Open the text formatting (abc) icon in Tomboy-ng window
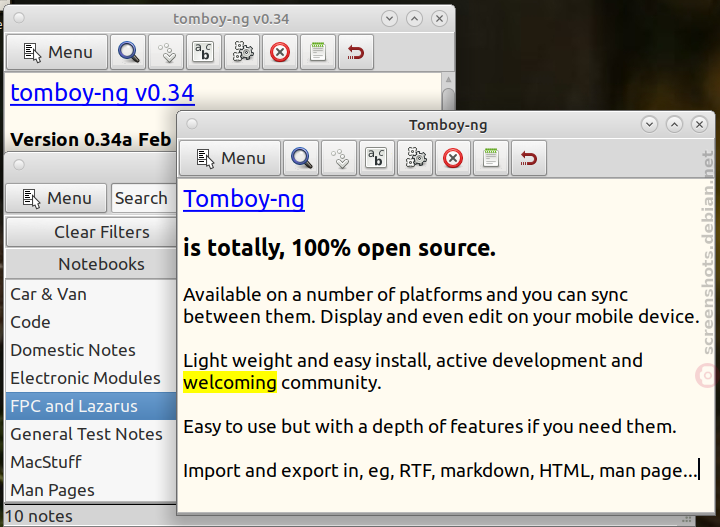The image size is (720, 527). click(377, 158)
